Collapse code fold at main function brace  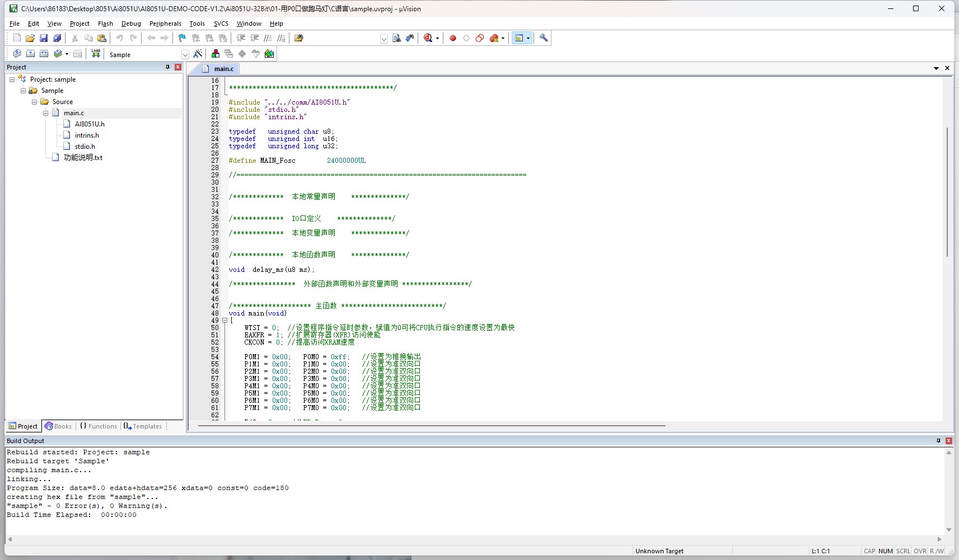[x=224, y=321]
